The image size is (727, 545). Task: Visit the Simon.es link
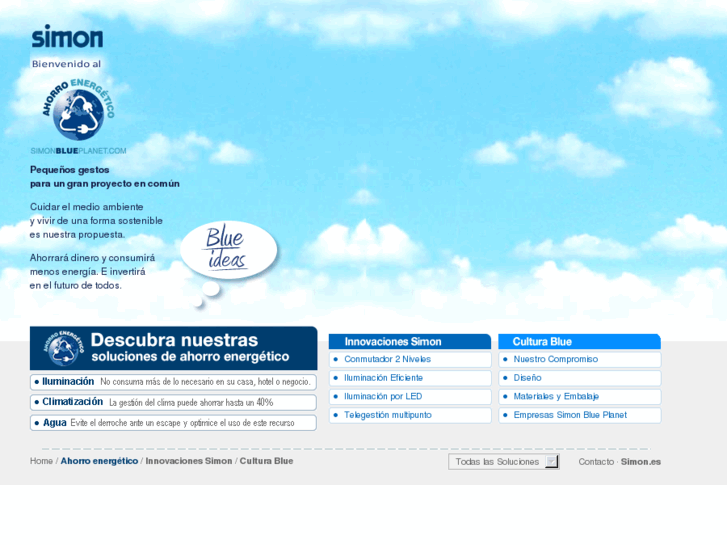point(641,462)
